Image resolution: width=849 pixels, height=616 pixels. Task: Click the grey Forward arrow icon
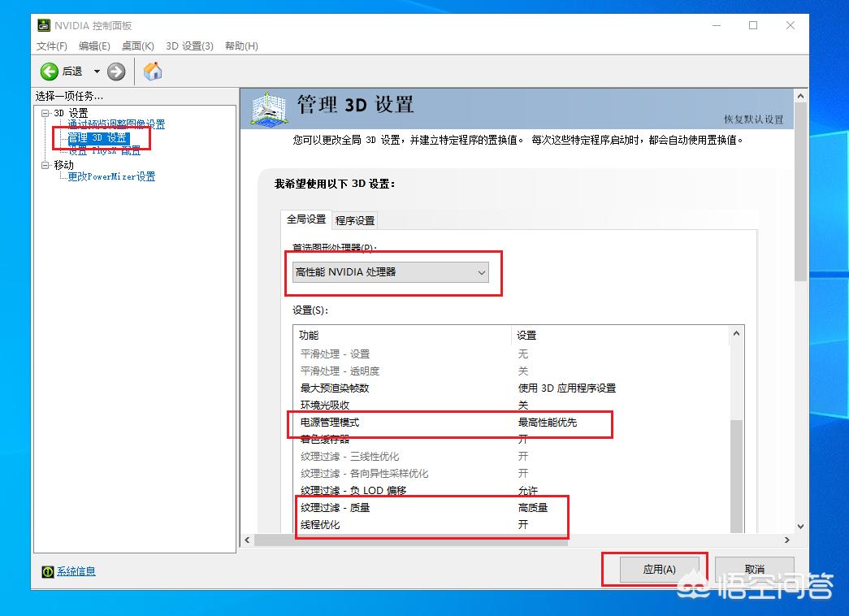[x=116, y=72]
